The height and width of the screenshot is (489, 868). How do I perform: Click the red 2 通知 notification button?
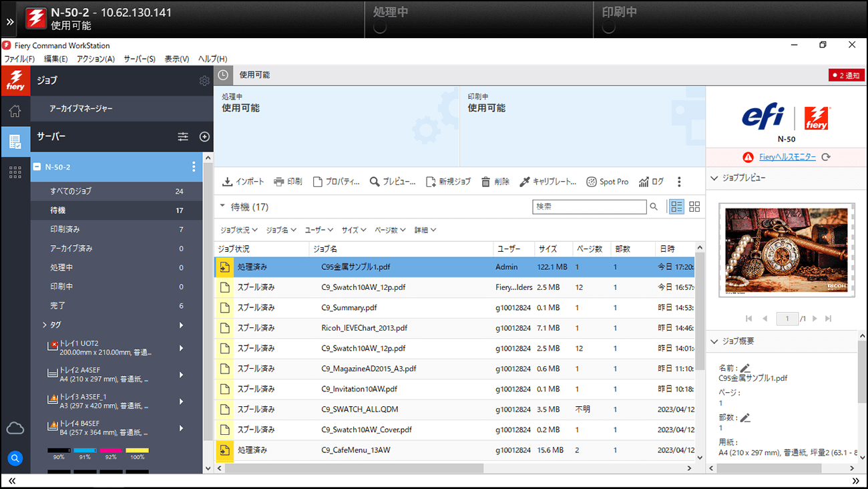pyautogui.click(x=846, y=75)
